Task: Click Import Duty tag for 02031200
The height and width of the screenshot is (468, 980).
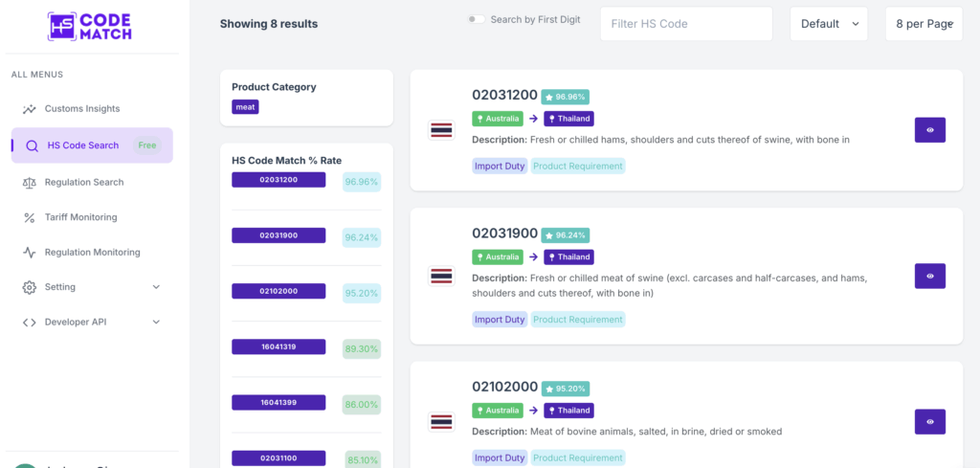Action: pos(500,167)
